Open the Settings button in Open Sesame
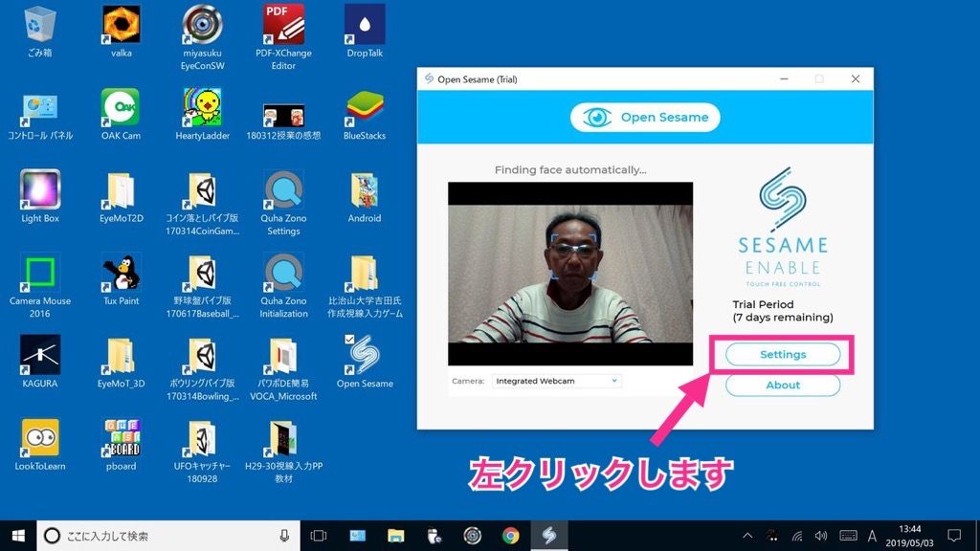Viewport: 980px width, 551px height. [x=783, y=354]
